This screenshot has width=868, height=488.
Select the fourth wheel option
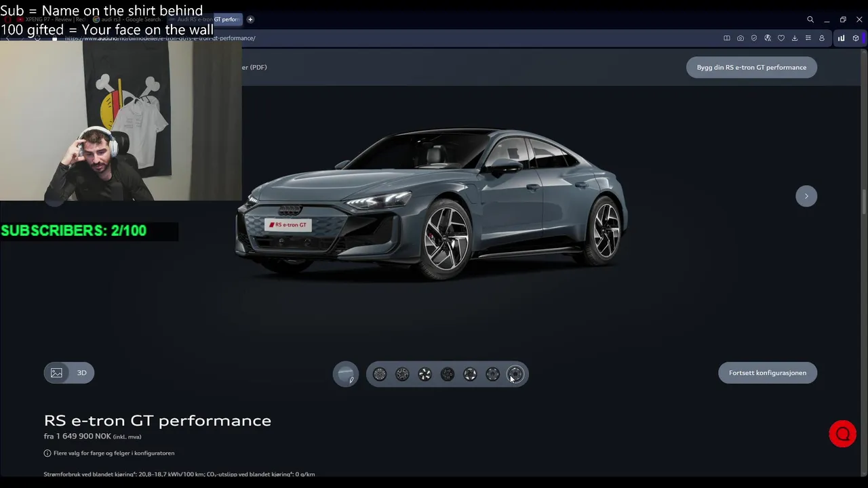point(448,374)
